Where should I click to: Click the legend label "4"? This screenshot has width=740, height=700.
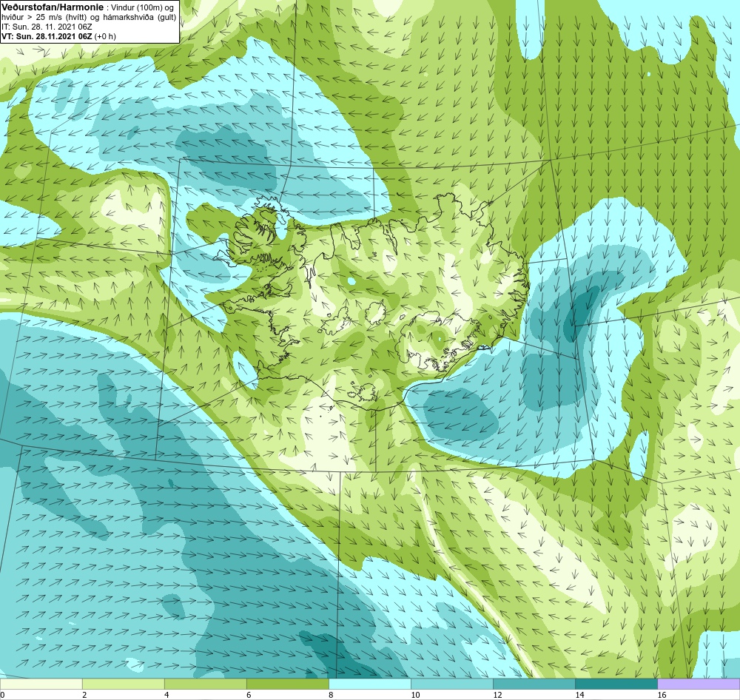pos(166,695)
